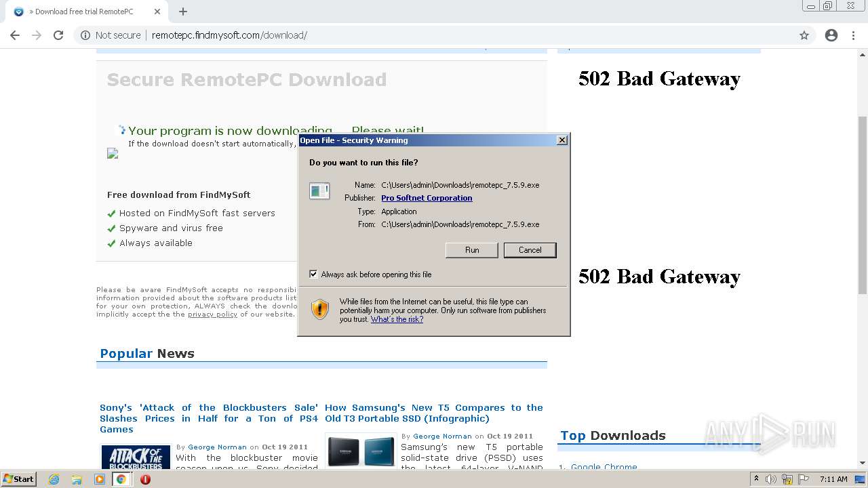Open the Pro Softnet Corporation publisher link
This screenshot has width=868, height=488.
(x=427, y=198)
